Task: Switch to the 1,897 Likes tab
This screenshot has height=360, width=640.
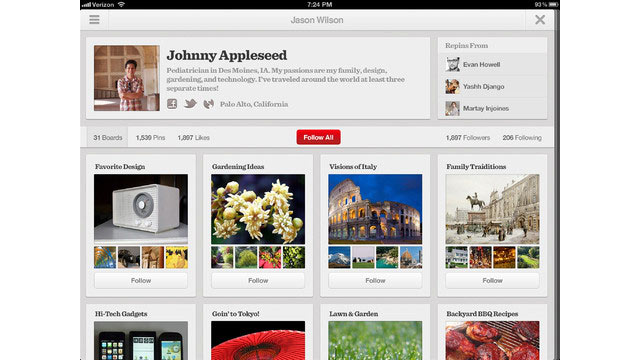Action: [193, 138]
